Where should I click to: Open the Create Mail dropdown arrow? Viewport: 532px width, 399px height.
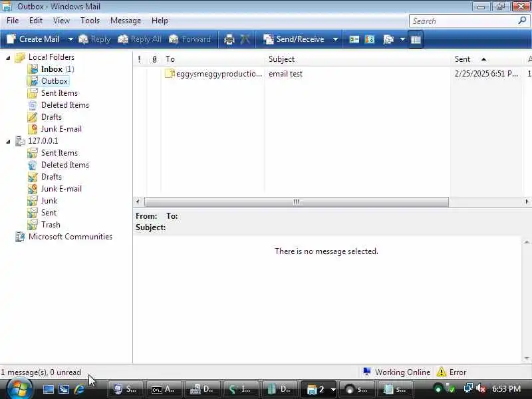pyautogui.click(x=70, y=39)
